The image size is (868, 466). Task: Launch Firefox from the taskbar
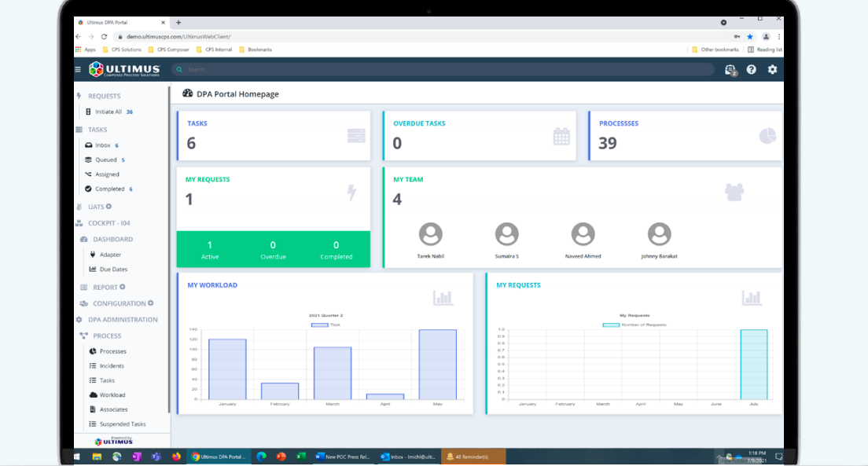[176, 457]
